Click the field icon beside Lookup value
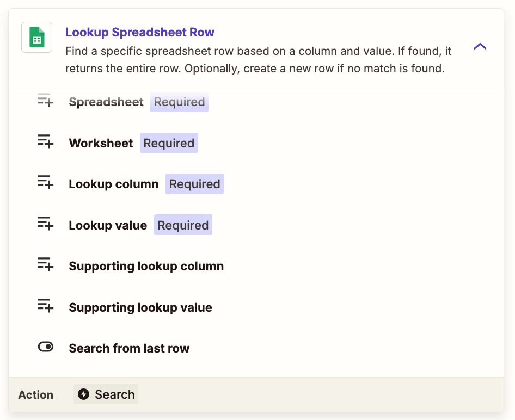515x420 pixels. [x=45, y=224]
